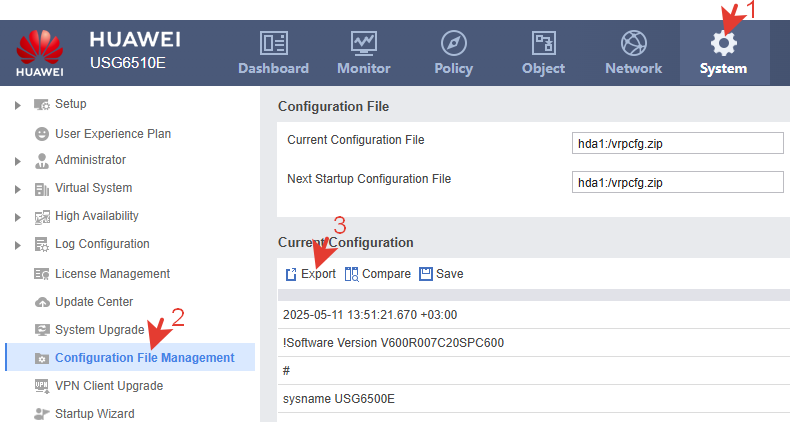Expand the Log Configuration arrow
Image resolution: width=790 pixels, height=422 pixels.
pyautogui.click(x=18, y=245)
